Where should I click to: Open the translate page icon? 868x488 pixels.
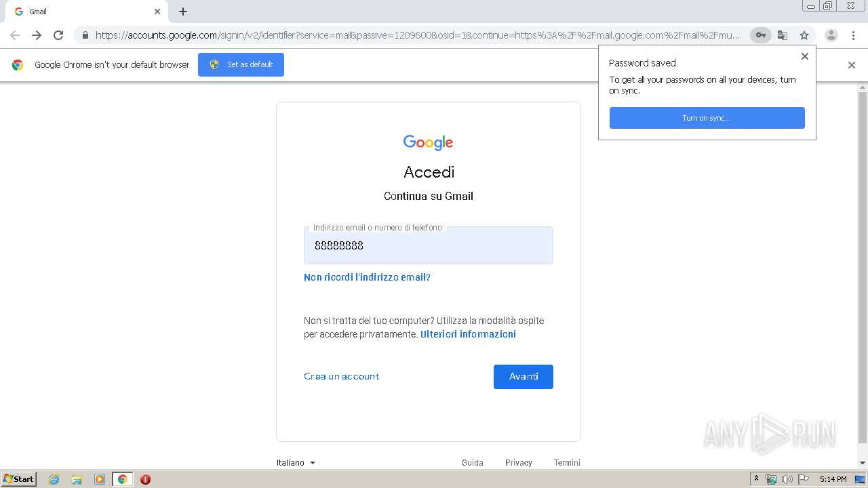[x=783, y=35]
